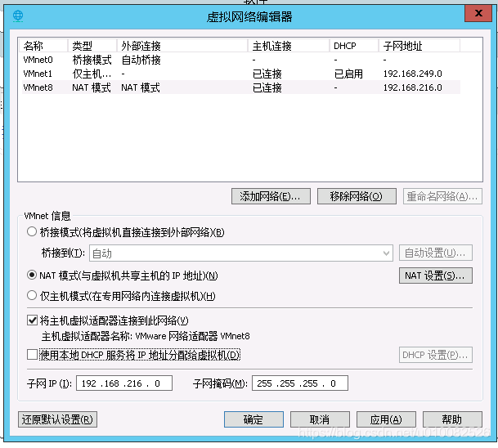This screenshot has height=448, width=498.
Task: Click the 类型 column header
Action: coord(92,46)
